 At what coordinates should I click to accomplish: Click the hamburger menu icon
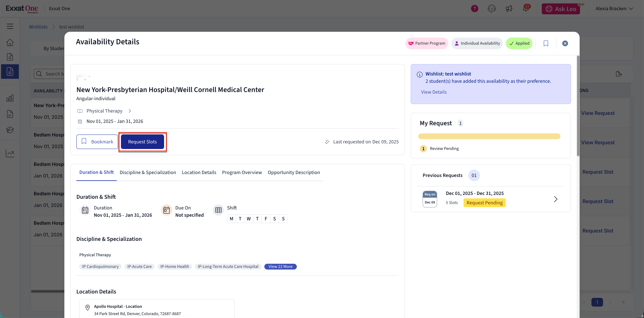[10, 26]
